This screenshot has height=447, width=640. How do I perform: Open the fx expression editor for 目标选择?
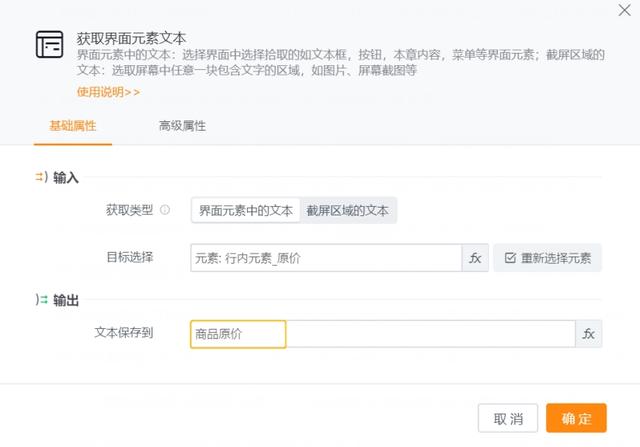click(x=475, y=258)
